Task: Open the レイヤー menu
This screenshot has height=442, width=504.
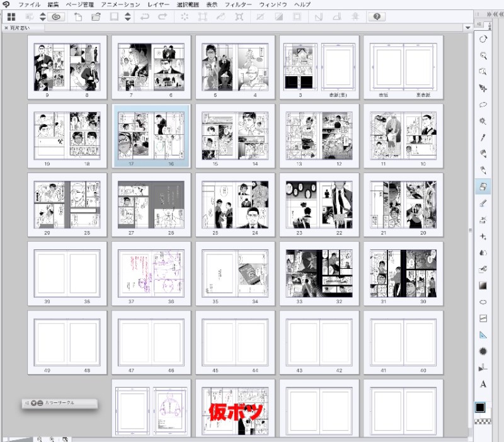Action: click(x=159, y=4)
